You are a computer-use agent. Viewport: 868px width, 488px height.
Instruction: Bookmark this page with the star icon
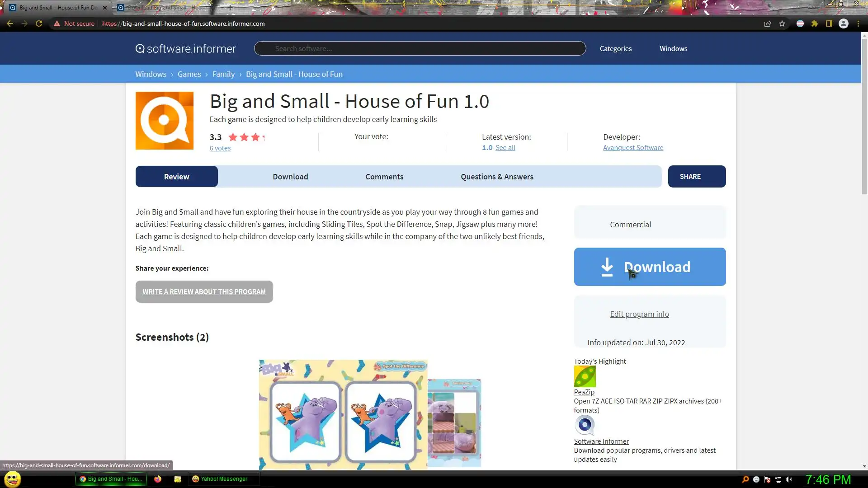click(x=782, y=23)
